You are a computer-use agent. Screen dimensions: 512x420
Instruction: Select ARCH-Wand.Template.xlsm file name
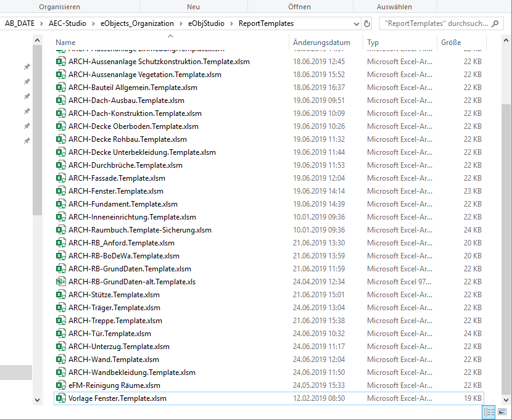(x=114, y=360)
